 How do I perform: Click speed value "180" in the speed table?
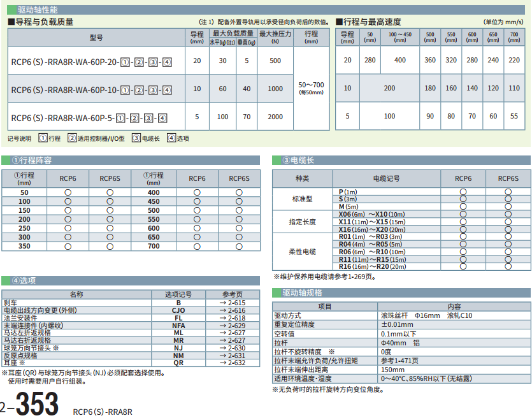click(430, 88)
